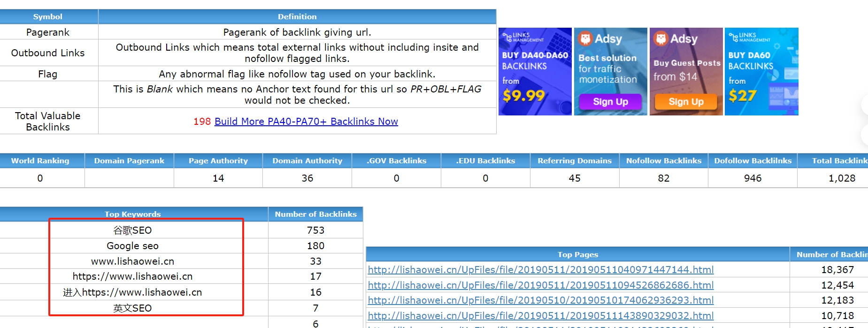Click the Page Authority column header
This screenshot has height=328, width=868.
point(218,160)
